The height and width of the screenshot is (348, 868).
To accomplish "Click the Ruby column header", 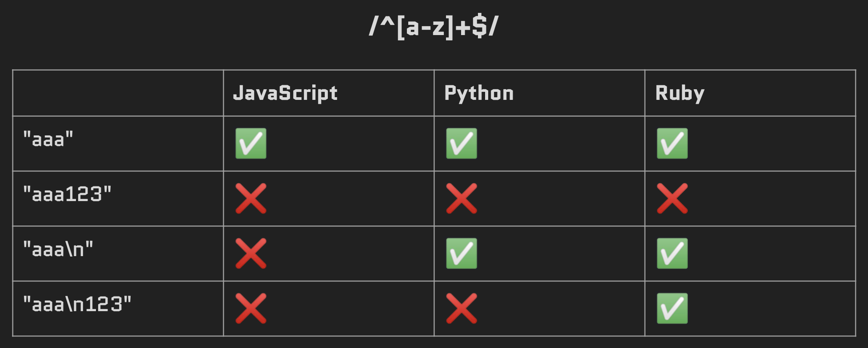I will (x=680, y=93).
